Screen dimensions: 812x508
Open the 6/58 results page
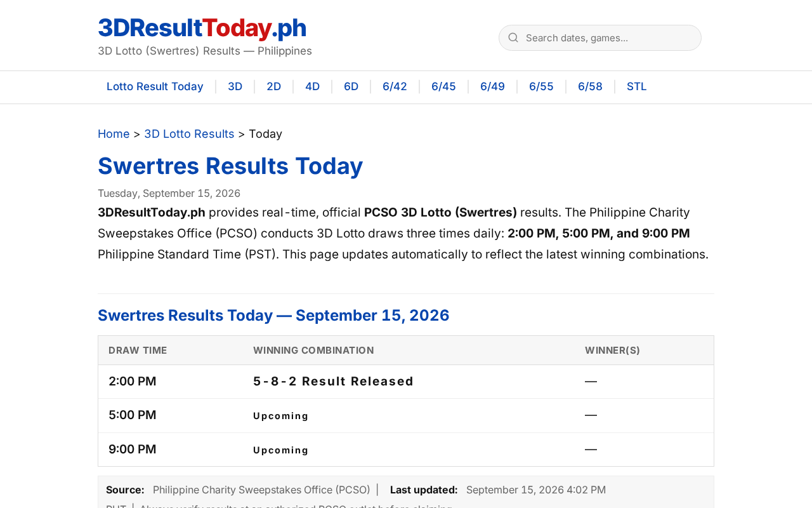tap(590, 86)
